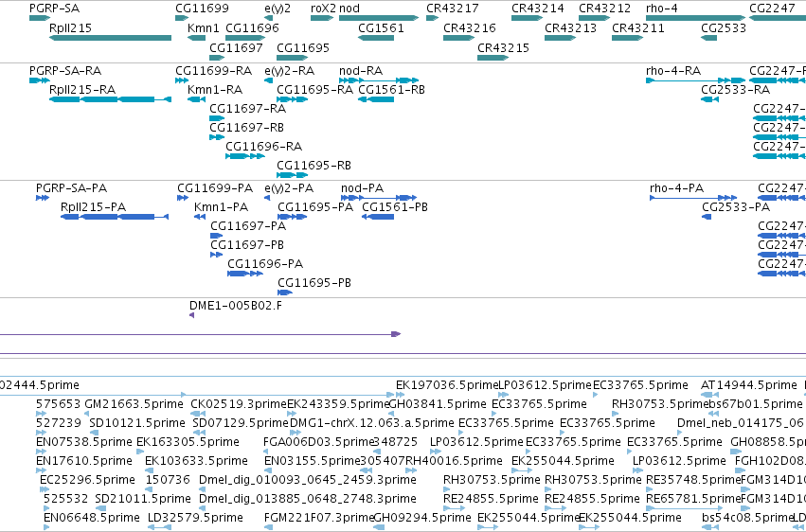Select the LD32579.5prime EST label
The height and width of the screenshot is (532, 806).
click(x=195, y=518)
